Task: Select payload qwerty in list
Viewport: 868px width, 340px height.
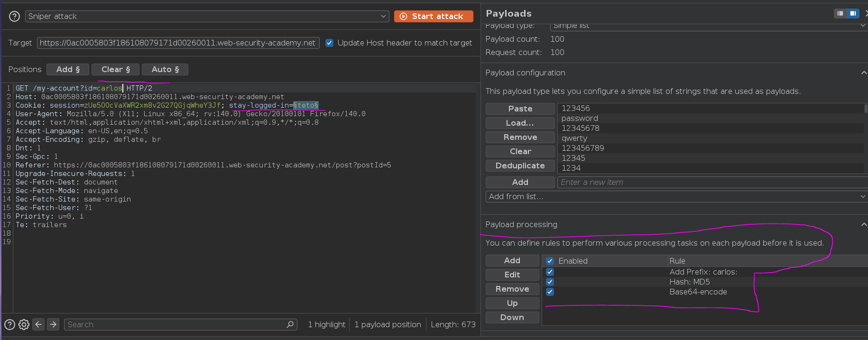Action: 711,138
